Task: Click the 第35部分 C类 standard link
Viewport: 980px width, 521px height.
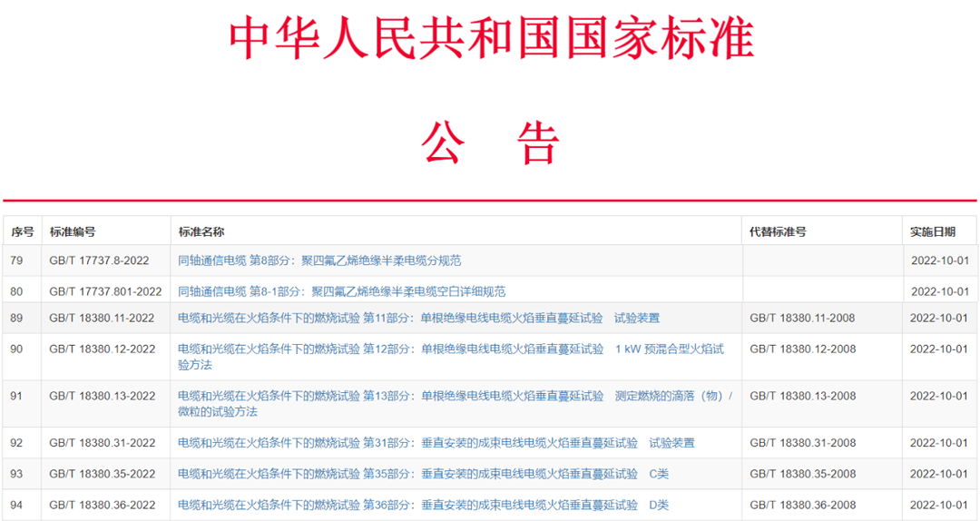Action: 423,474
